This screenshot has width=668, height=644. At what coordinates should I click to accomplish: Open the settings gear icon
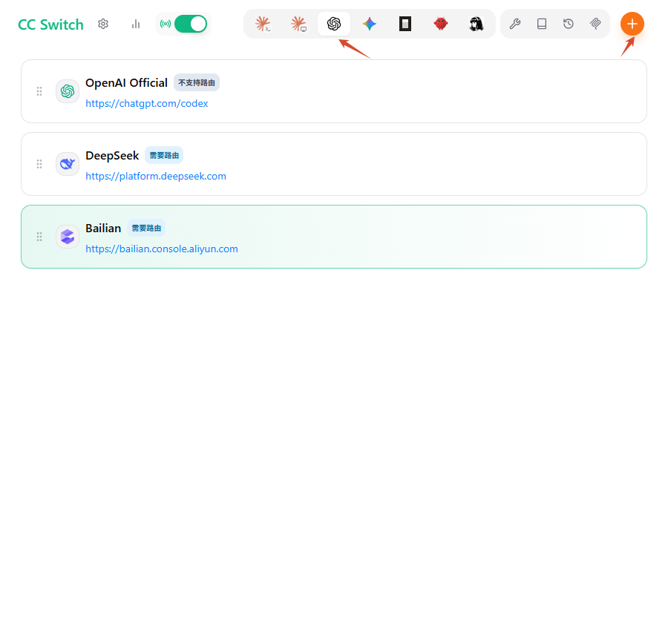tap(103, 24)
